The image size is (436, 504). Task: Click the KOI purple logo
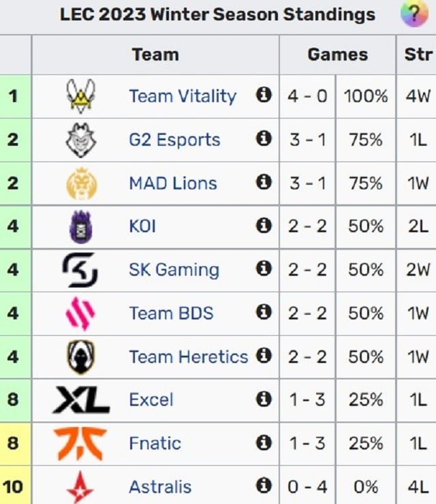click(x=80, y=227)
